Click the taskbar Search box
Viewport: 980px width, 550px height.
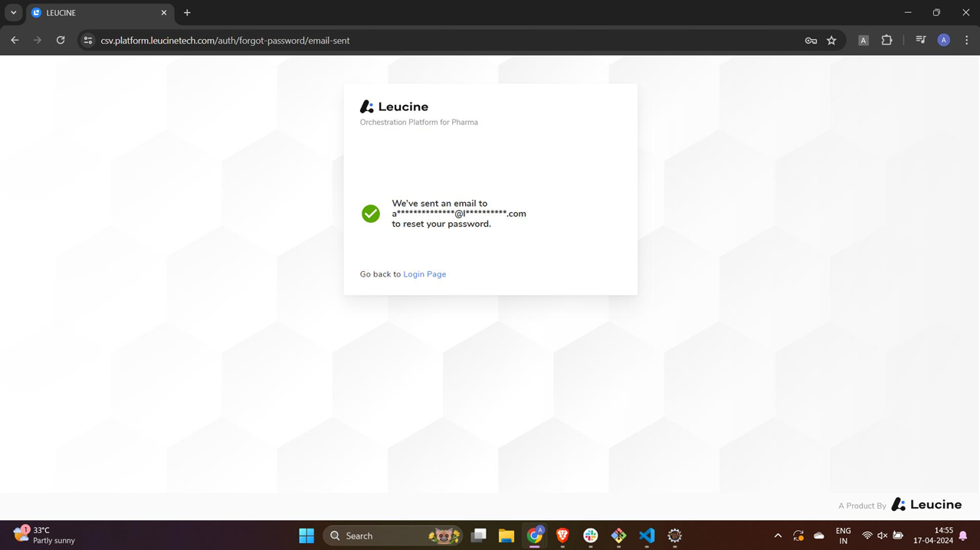pos(393,536)
